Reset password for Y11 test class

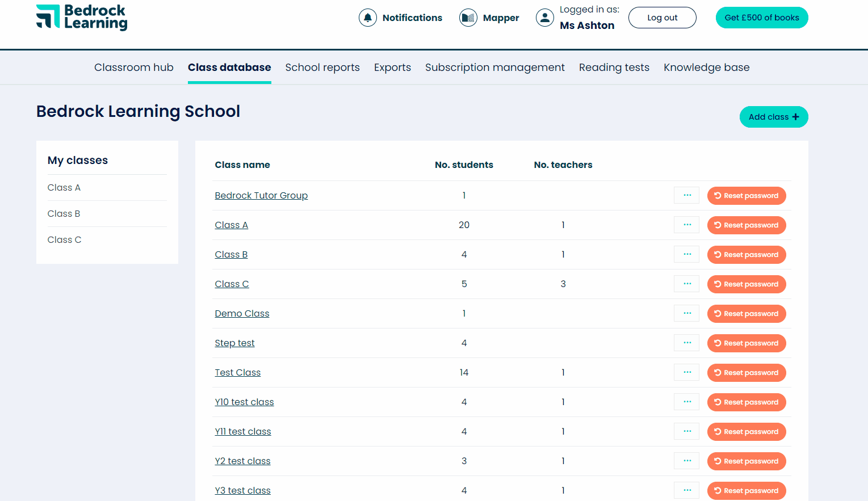click(x=747, y=432)
